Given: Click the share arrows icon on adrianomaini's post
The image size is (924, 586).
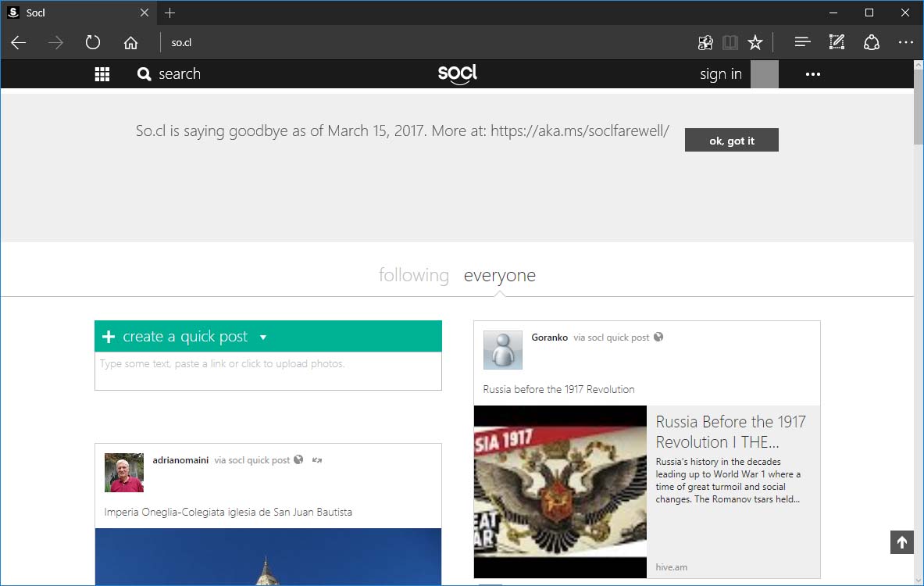Looking at the screenshot, I should (317, 460).
